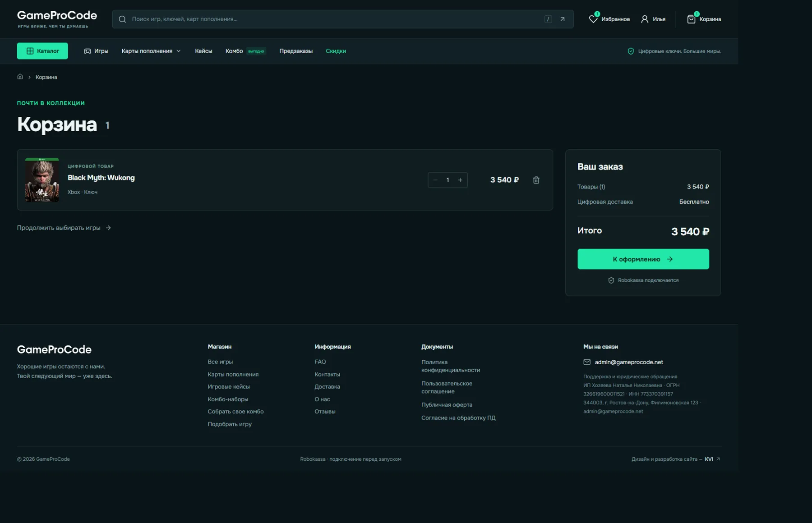812x523 pixels.
Task: Go to Игры menu item
Action: 96,51
